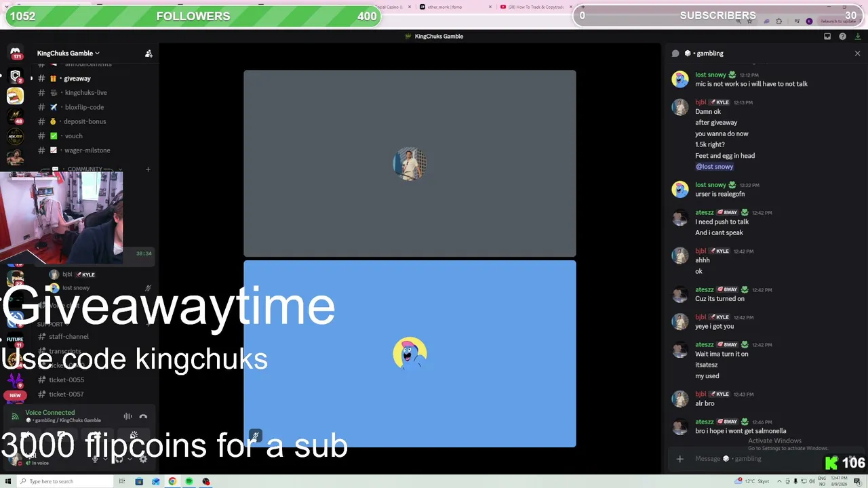This screenshot has height=488, width=868.
Task: Select the bjbl video tile
Action: [x=410, y=163]
